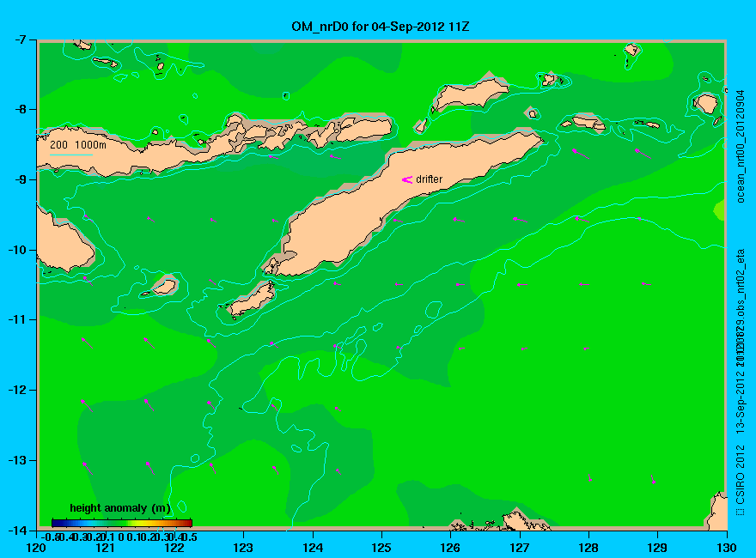
Task: Click the 'height anomaly (m)' colorbar title
Action: (120, 508)
